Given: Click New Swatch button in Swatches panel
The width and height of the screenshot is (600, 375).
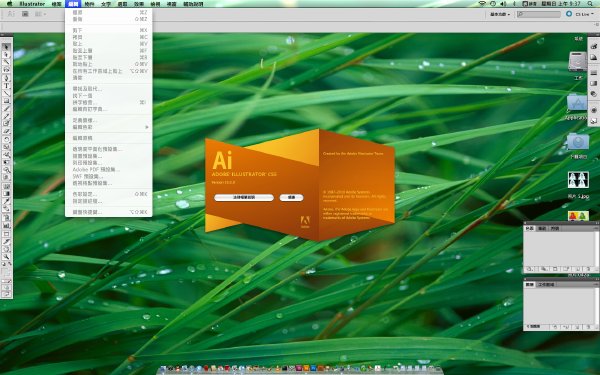Looking at the screenshot, I should [x=578, y=269].
